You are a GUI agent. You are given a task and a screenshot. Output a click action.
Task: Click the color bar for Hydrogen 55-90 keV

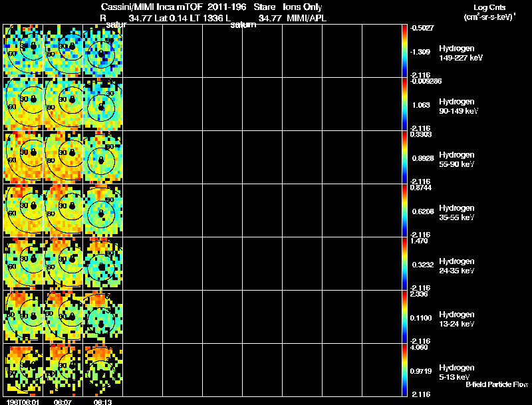point(404,157)
